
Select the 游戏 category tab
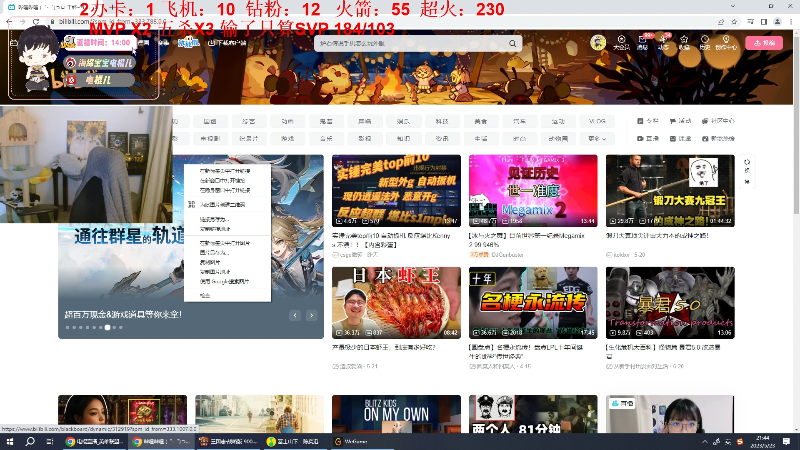coord(287,138)
